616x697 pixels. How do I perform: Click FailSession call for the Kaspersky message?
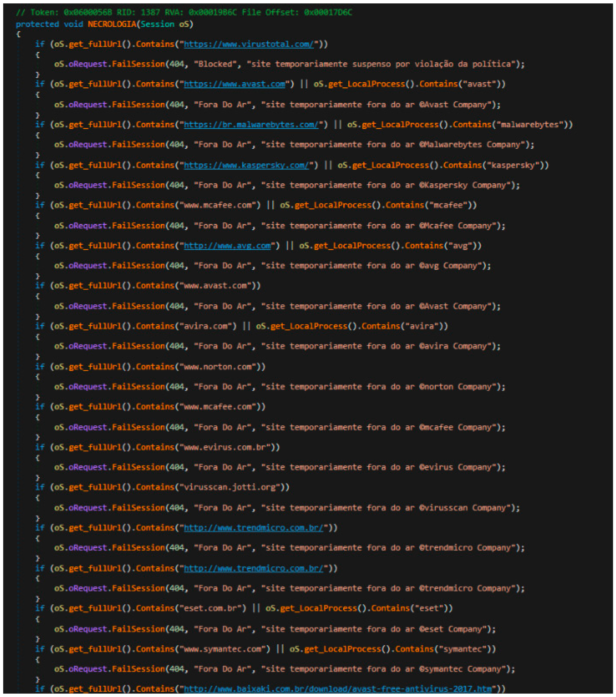pos(138,185)
